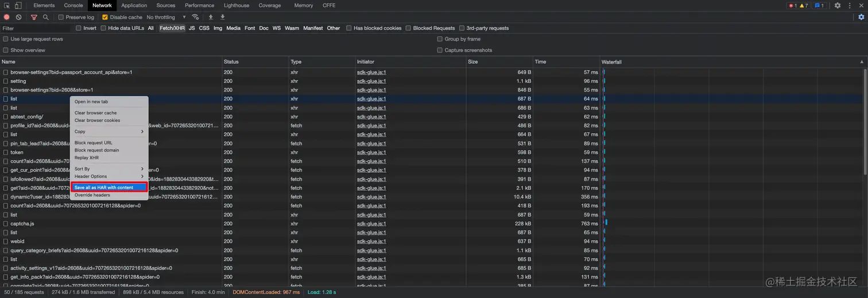Viewport: 868px width, 298px height.
Task: Open the errors and warnings counter
Action: pyautogui.click(x=799, y=6)
